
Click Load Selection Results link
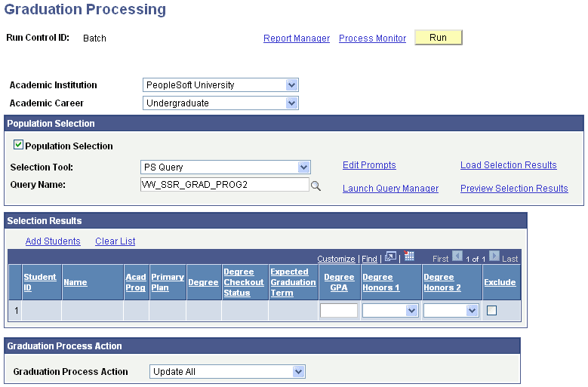coord(509,165)
